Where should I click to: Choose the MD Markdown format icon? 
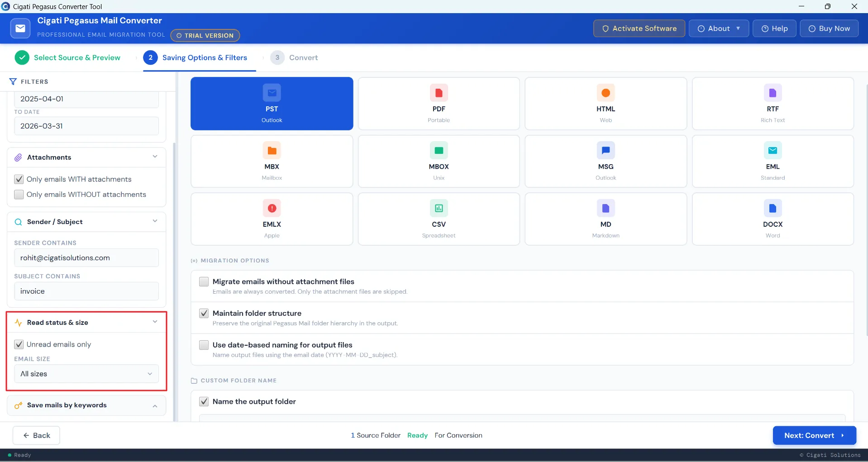coord(606,208)
